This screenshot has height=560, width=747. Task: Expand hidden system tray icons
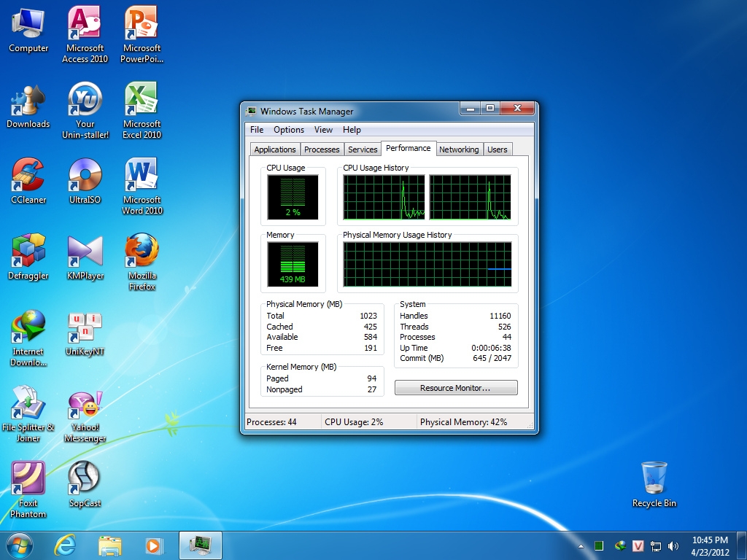581,545
